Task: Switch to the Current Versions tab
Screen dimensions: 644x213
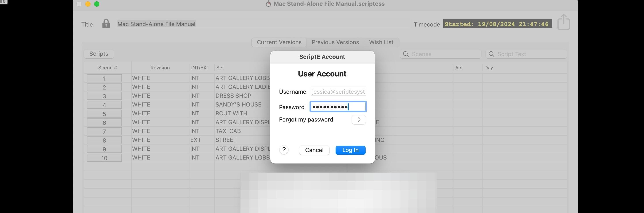Action: pyautogui.click(x=279, y=42)
